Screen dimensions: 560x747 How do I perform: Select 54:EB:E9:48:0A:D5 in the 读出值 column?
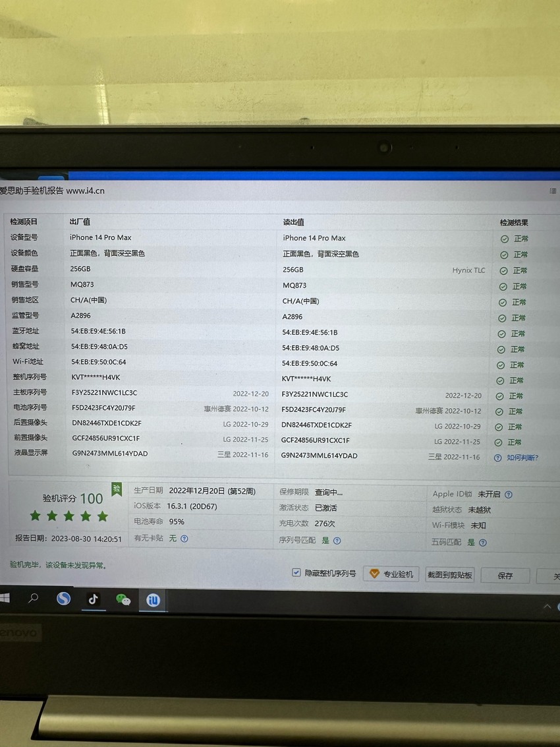tap(310, 347)
